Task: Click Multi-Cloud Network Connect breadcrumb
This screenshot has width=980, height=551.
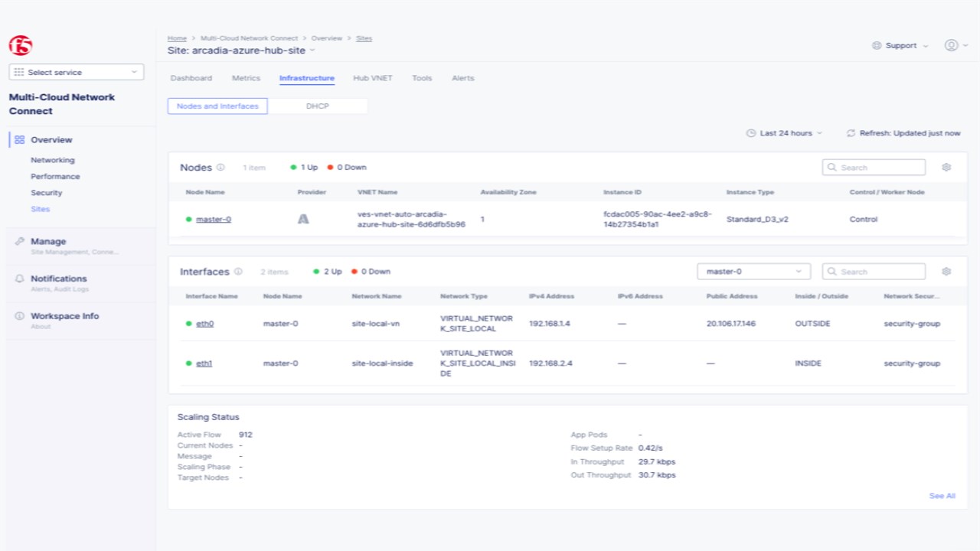Action: point(249,38)
